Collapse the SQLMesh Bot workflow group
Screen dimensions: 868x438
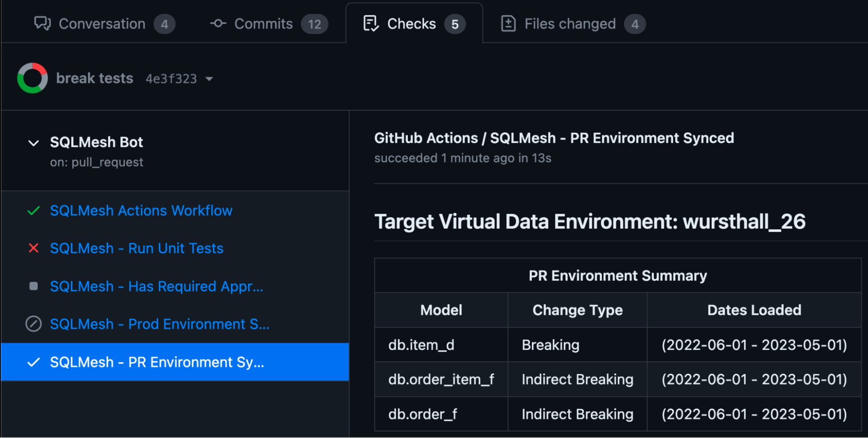33,143
